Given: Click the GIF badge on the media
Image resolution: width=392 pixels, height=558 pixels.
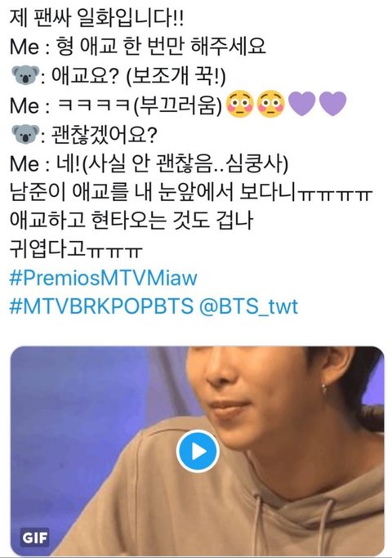Looking at the screenshot, I should click(x=35, y=538).
